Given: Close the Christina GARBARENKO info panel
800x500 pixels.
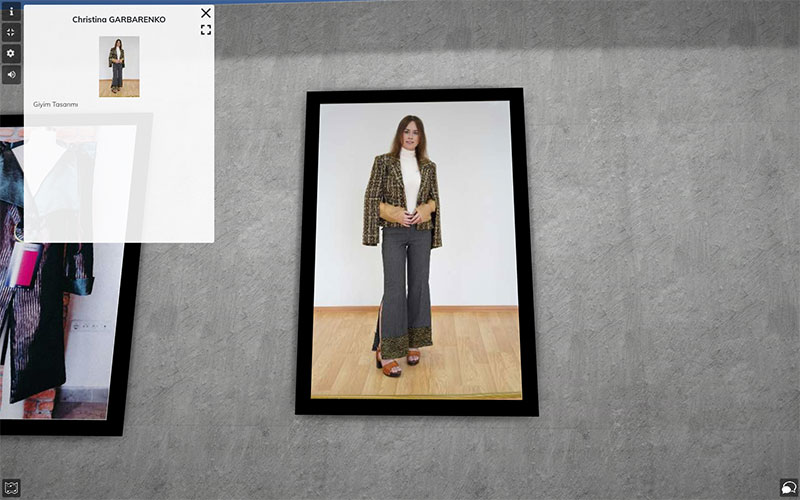Looking at the screenshot, I should [x=206, y=13].
